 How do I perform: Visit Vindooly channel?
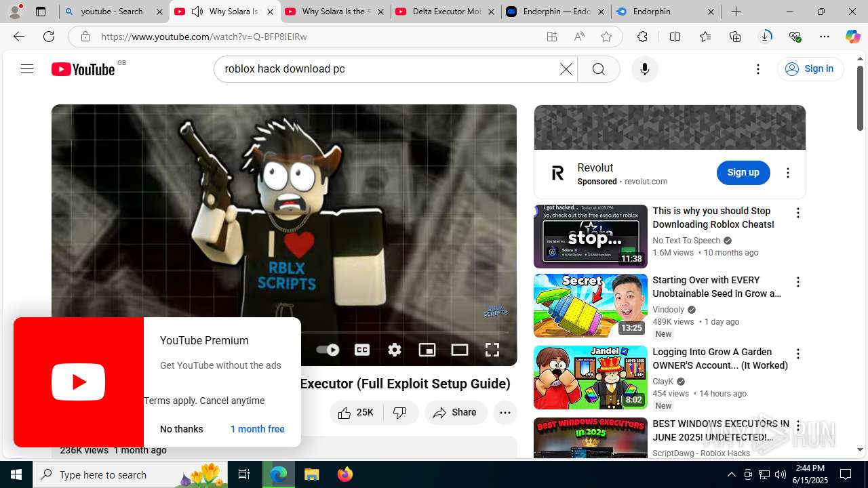pos(669,310)
